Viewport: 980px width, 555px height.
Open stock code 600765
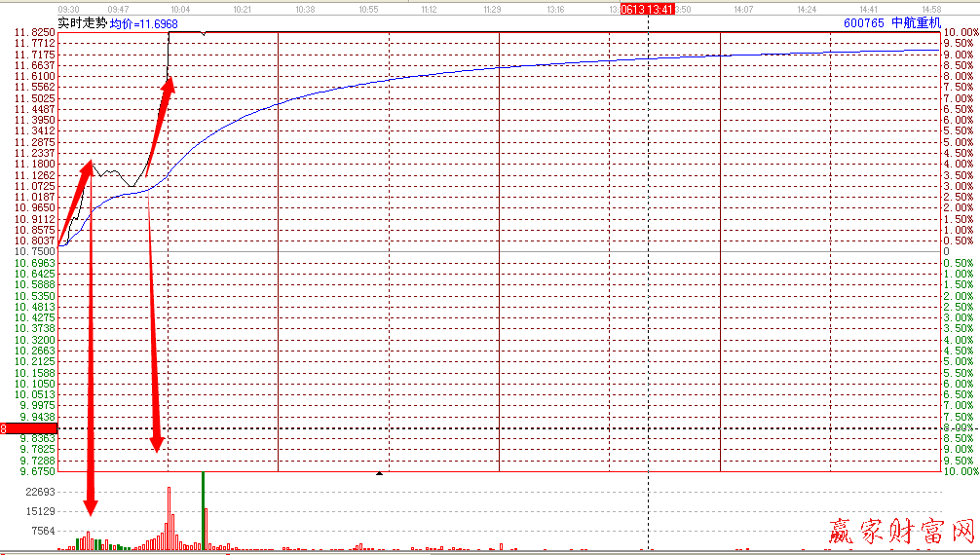point(863,22)
